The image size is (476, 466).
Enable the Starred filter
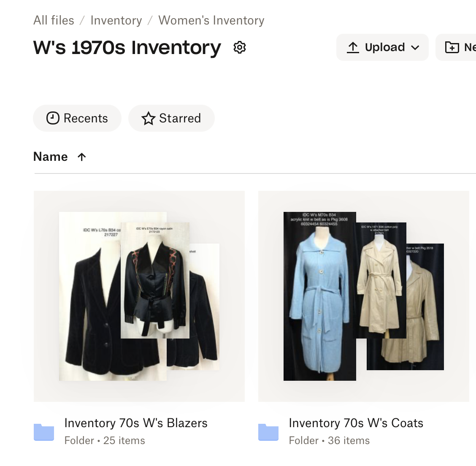(x=180, y=118)
